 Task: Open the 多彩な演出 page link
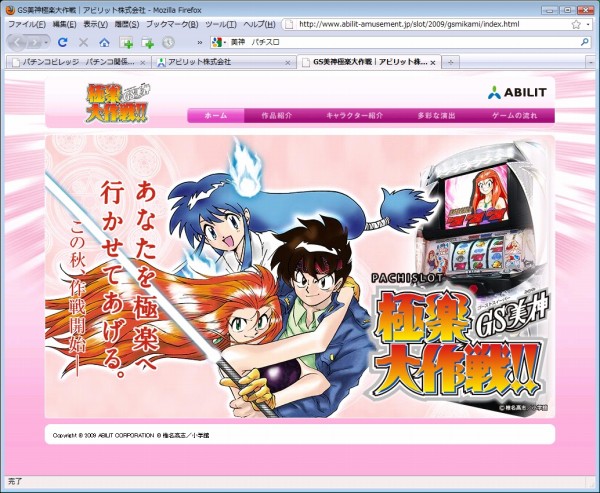point(437,116)
